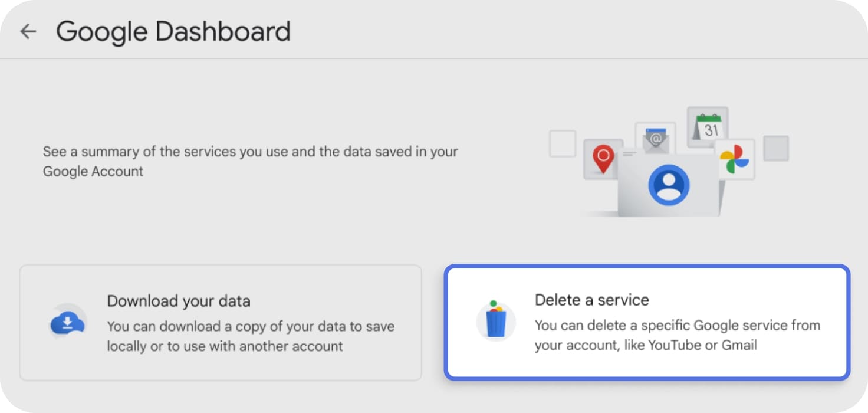Click the red location pin icon
The image size is (868, 413).
point(603,156)
